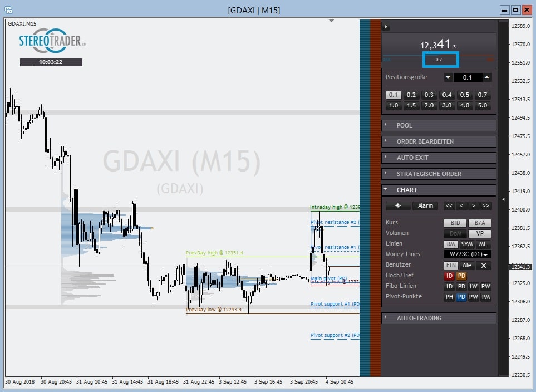Enable the PD Hoch/Tief lines
Screen dimensions: 536x392
[x=461, y=276]
